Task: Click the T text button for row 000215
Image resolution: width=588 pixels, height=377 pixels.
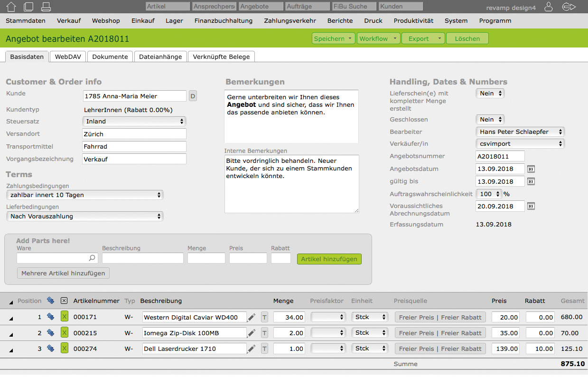Action: 264,333
